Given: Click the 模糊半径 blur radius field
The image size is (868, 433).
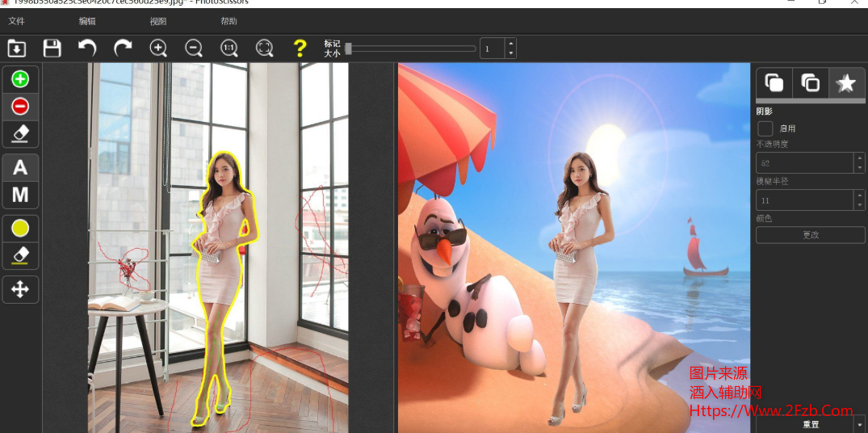Looking at the screenshot, I should pyautogui.click(x=805, y=200).
